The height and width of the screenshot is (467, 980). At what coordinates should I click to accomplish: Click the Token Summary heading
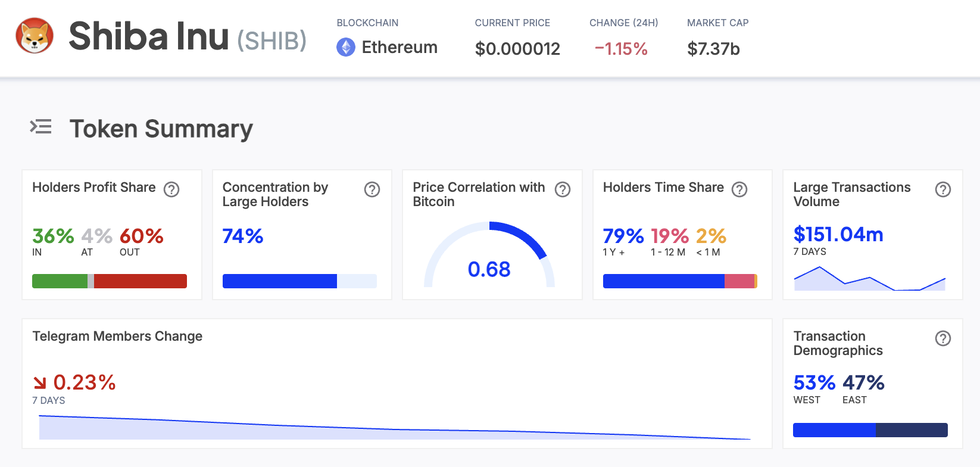point(161,129)
